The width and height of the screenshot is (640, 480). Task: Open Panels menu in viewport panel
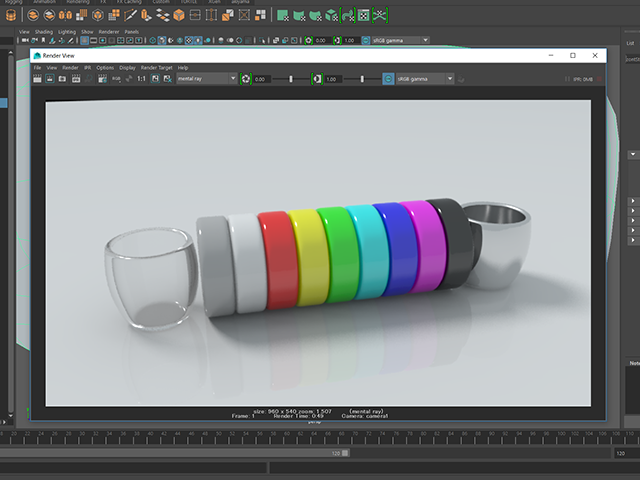131,32
